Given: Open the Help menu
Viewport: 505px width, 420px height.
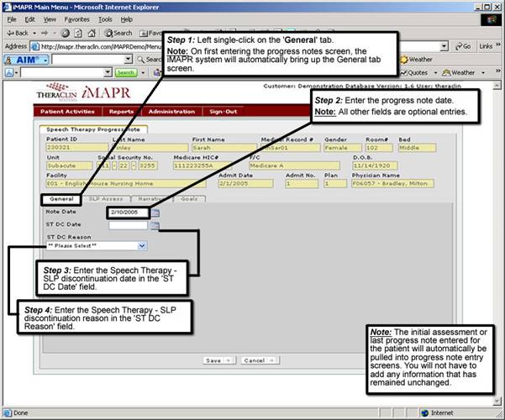Looking at the screenshot, I should click(x=127, y=19).
